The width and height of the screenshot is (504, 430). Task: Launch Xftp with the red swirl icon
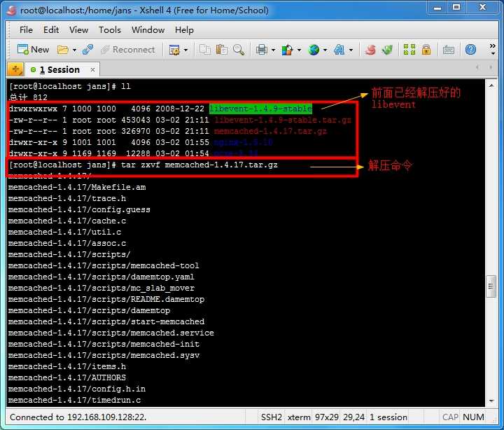coord(370,50)
